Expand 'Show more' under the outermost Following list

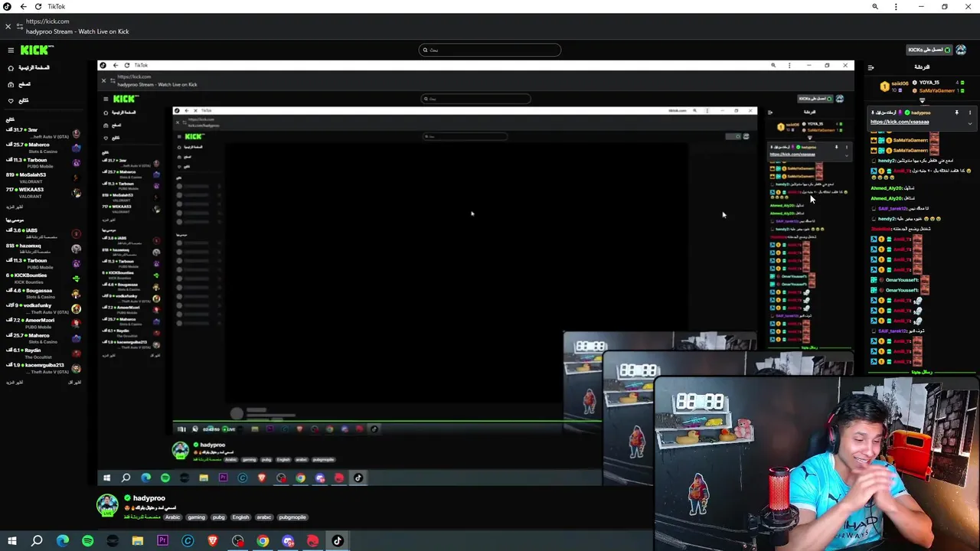point(15,207)
